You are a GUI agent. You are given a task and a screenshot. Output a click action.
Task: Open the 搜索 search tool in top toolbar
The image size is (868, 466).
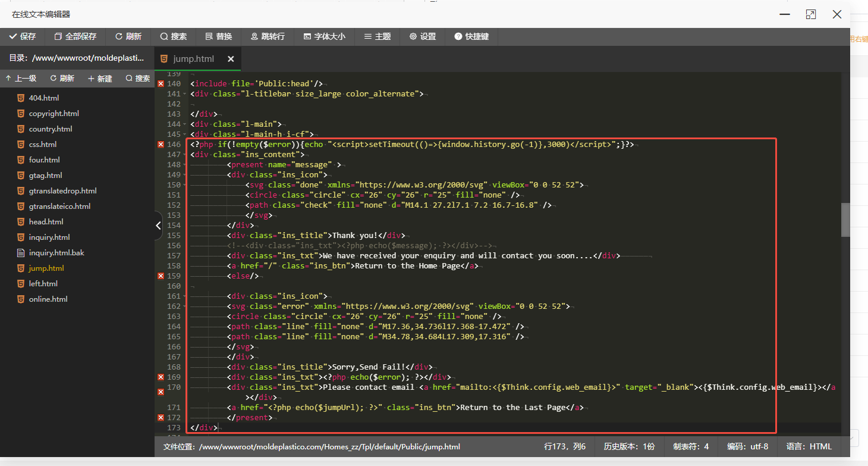coord(174,36)
